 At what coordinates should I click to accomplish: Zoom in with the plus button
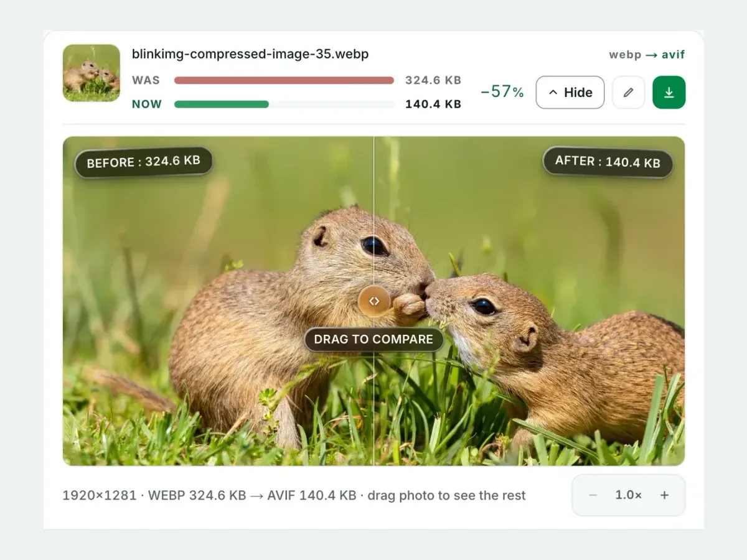point(664,495)
